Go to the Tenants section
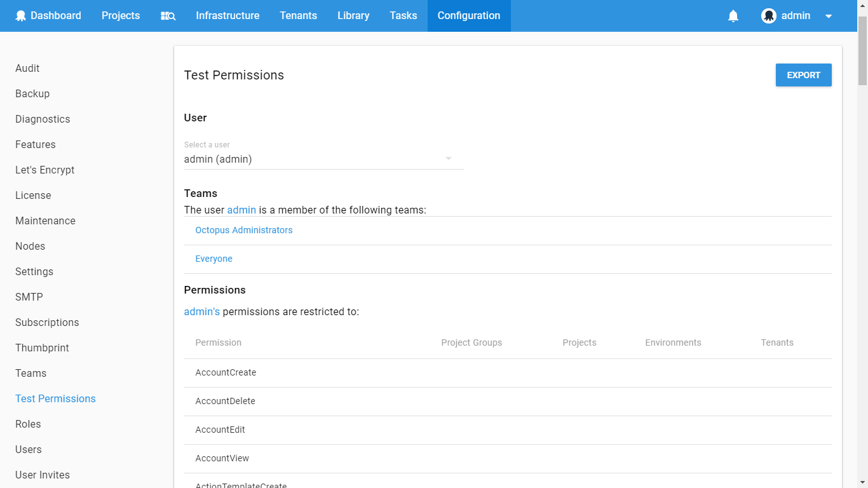 [x=298, y=15]
